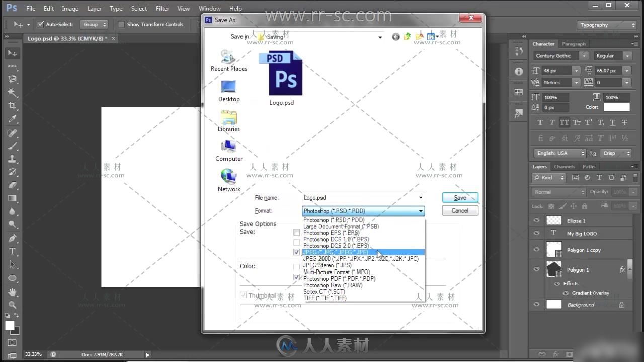This screenshot has height=362, width=644.
Task: Select the Magic Wand tool
Action: click(12, 93)
